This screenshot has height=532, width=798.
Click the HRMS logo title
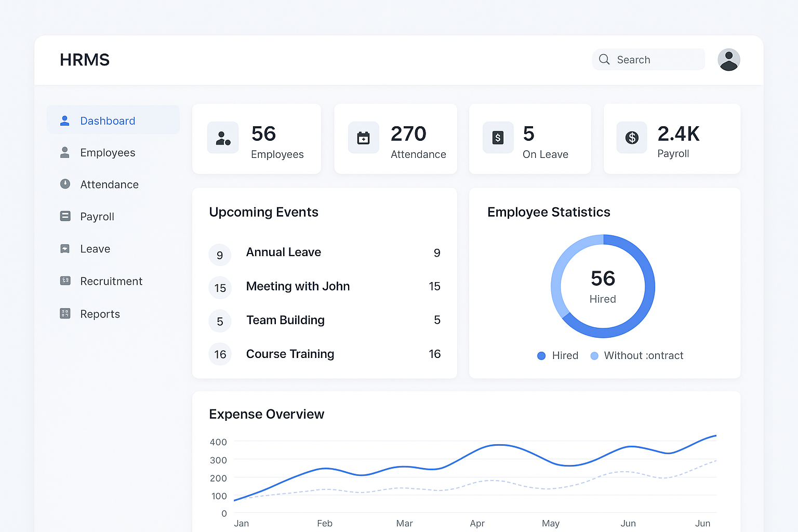pyautogui.click(x=85, y=60)
